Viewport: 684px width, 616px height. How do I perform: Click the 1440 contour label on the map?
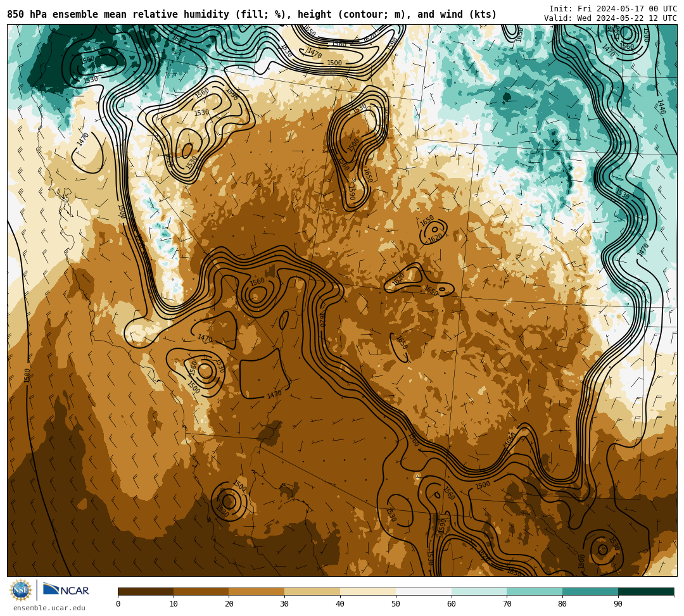pyautogui.click(x=661, y=107)
